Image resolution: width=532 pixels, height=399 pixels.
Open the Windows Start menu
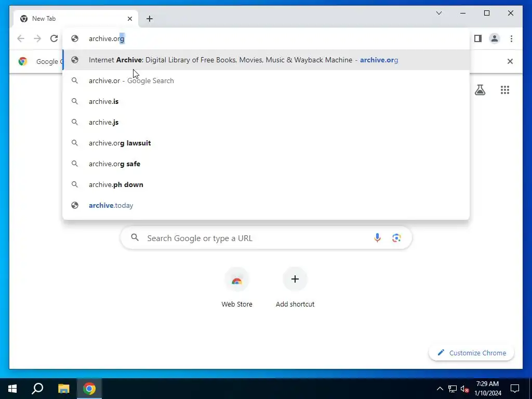click(12, 389)
